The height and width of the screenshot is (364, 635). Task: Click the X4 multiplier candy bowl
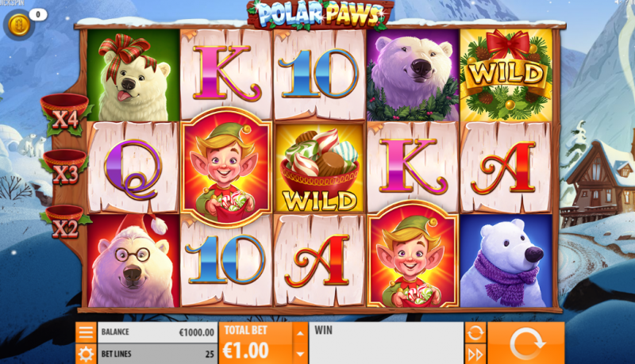(x=65, y=113)
